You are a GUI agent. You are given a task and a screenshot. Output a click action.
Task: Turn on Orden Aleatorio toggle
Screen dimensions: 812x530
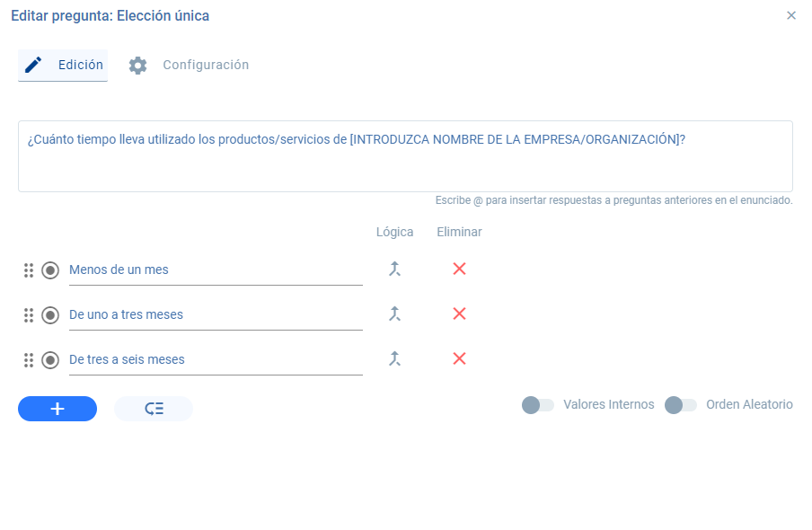tap(681, 404)
